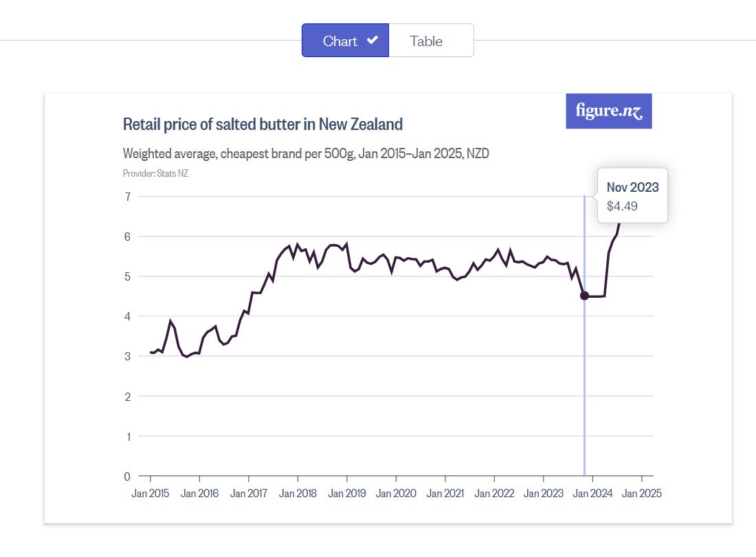Click the 0 label on the y-axis
Image resolution: width=756 pixels, height=557 pixels.
coord(127,476)
